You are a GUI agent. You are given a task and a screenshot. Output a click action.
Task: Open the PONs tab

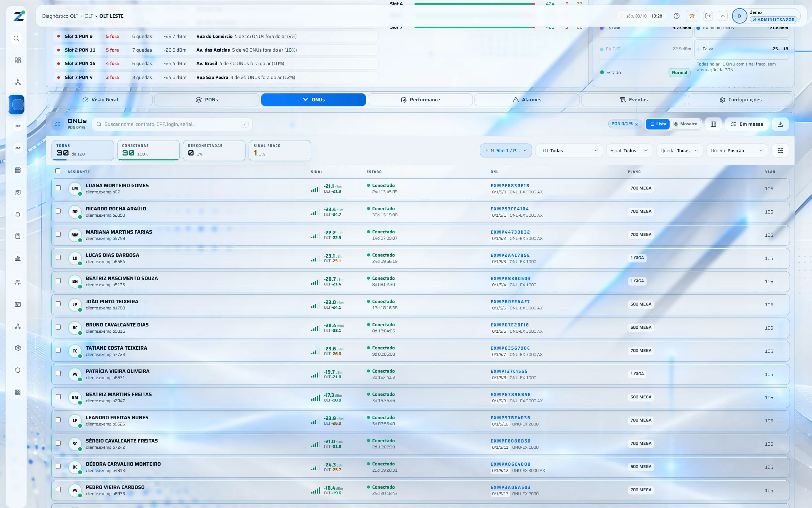tap(207, 100)
